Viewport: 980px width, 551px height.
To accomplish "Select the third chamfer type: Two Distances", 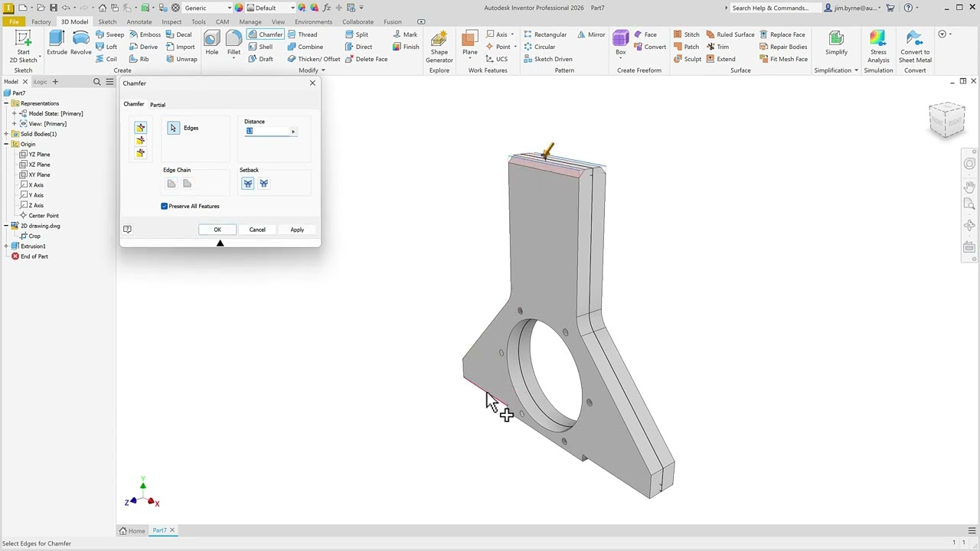I will [140, 153].
